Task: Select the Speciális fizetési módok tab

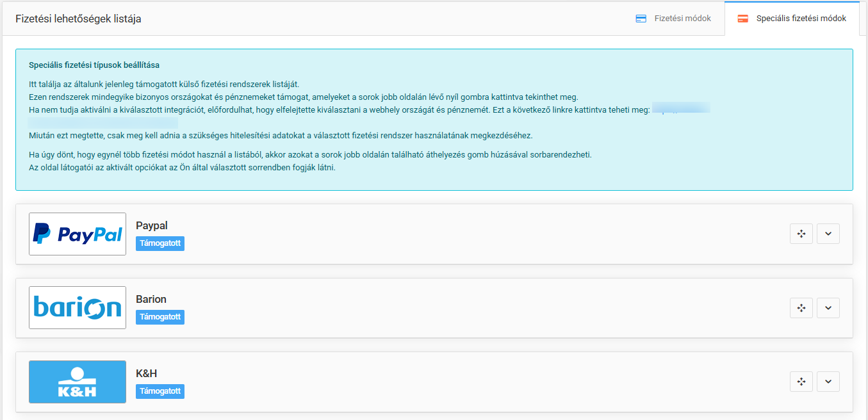Action: (x=792, y=19)
